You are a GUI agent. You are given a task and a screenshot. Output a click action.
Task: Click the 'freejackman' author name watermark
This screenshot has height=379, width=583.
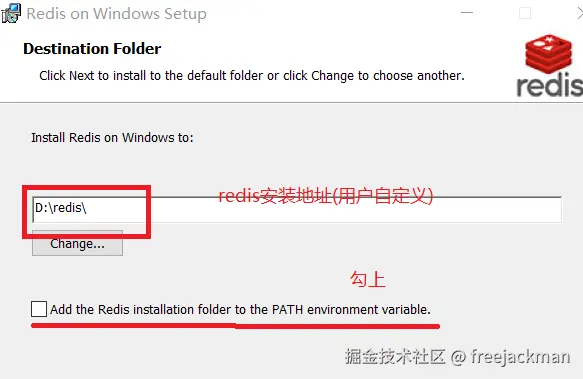520,357
